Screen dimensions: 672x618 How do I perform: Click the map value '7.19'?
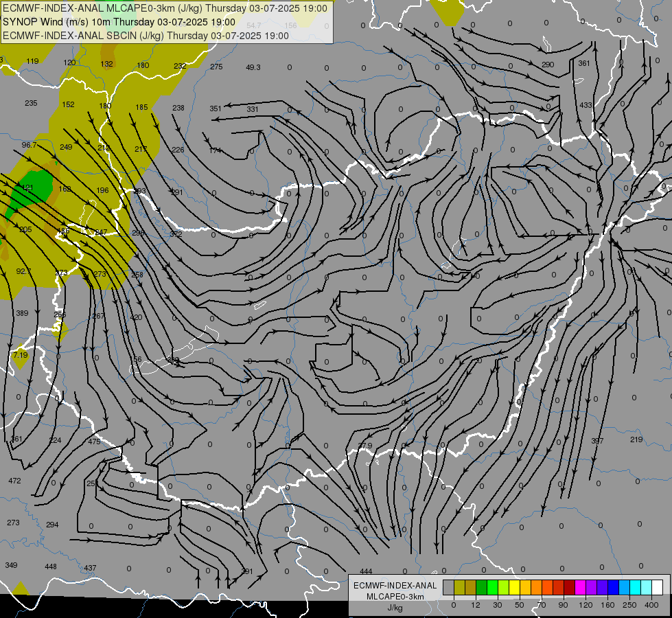coord(20,355)
